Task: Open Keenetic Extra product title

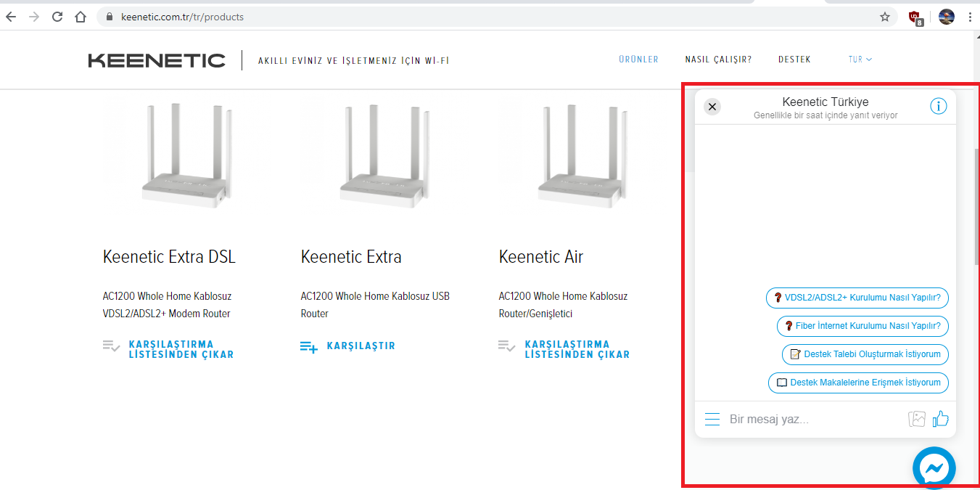Action: click(x=351, y=257)
